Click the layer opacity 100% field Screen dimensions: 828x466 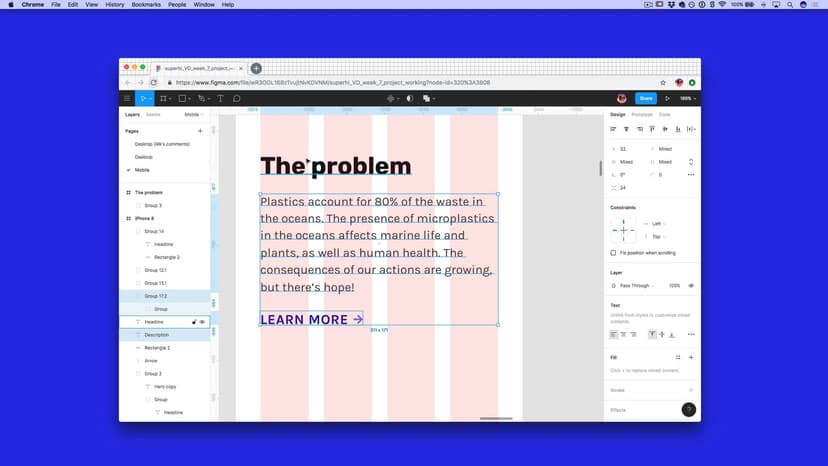tap(674, 285)
